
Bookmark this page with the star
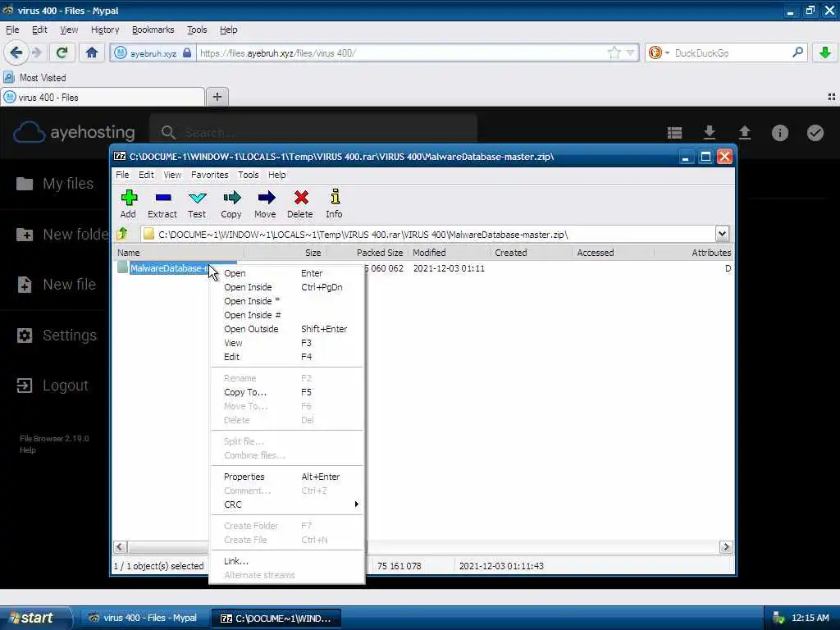click(614, 52)
